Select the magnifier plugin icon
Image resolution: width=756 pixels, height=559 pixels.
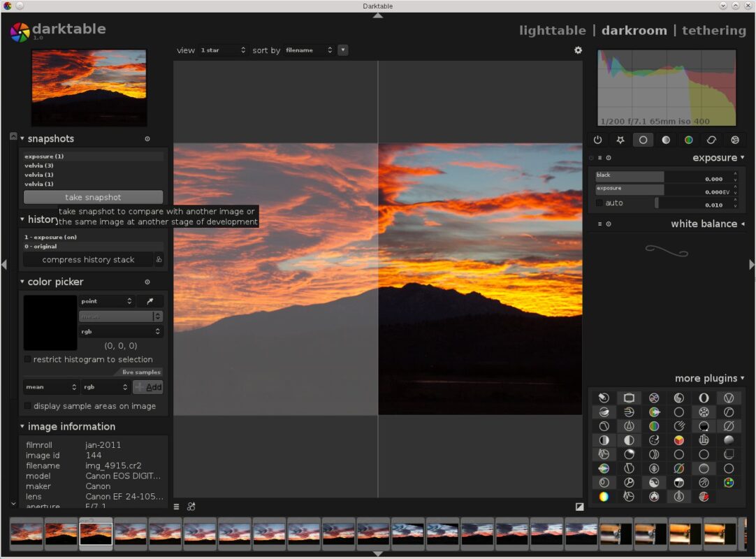(629, 482)
